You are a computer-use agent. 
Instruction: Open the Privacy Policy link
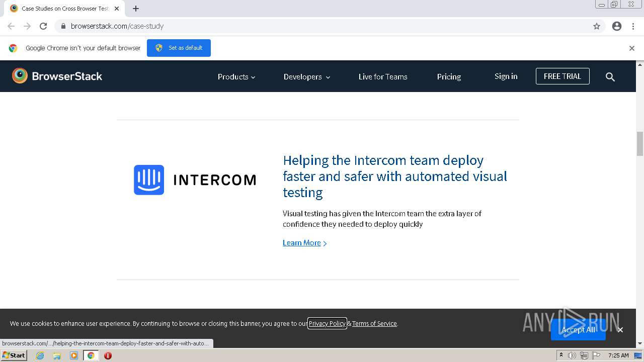(x=327, y=323)
